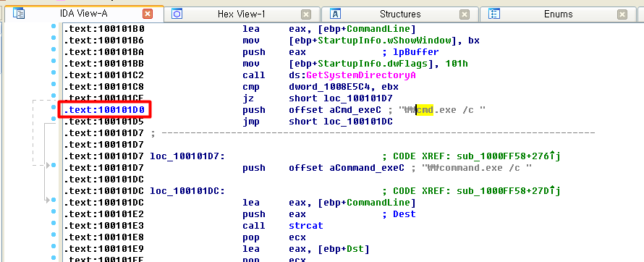The image size is (644, 262).
Task: Toggle breakpoint dot at .text:100101BA
Action: point(54,49)
